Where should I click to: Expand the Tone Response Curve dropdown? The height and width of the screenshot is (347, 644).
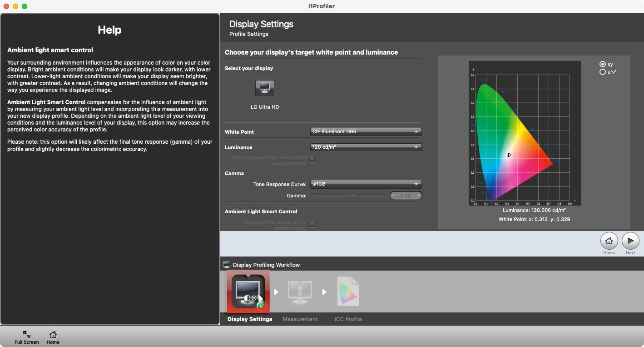pos(366,184)
